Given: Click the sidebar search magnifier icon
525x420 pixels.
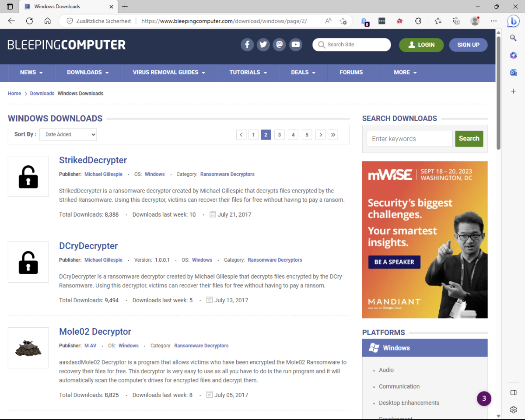Looking at the screenshot, I should point(514,38).
